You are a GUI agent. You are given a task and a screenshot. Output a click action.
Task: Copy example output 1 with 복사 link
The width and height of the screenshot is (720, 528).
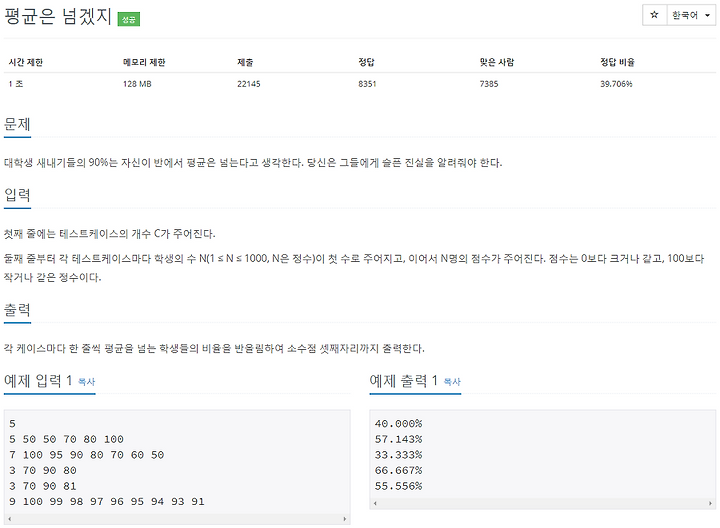pyautogui.click(x=452, y=382)
